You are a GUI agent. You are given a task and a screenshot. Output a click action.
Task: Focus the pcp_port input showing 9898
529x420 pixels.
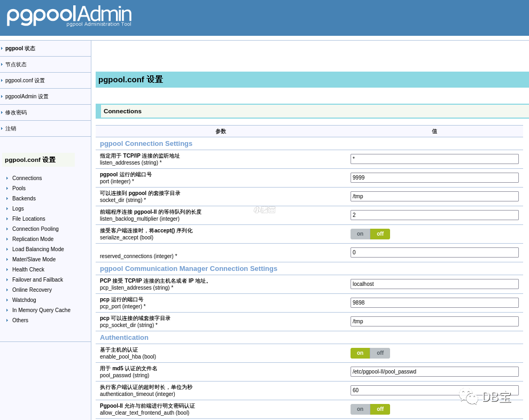point(434,302)
